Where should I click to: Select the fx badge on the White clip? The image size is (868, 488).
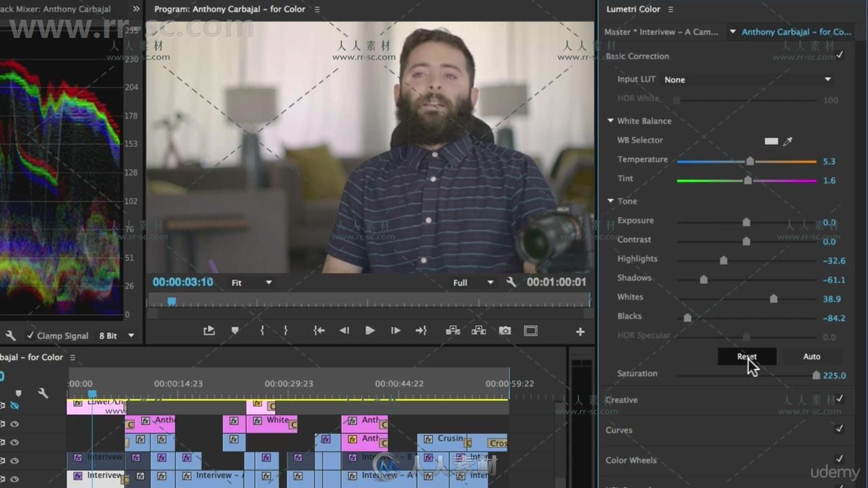pyautogui.click(x=256, y=421)
